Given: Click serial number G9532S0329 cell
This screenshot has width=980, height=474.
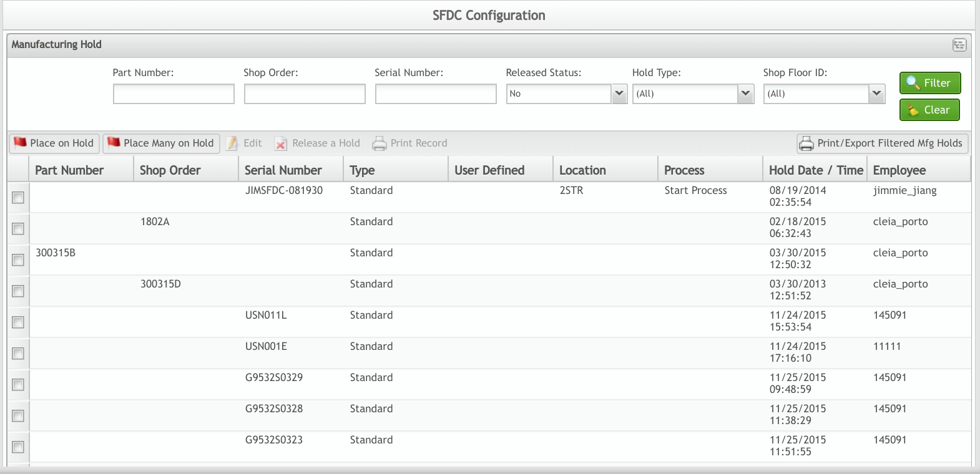Looking at the screenshot, I should (x=274, y=377).
